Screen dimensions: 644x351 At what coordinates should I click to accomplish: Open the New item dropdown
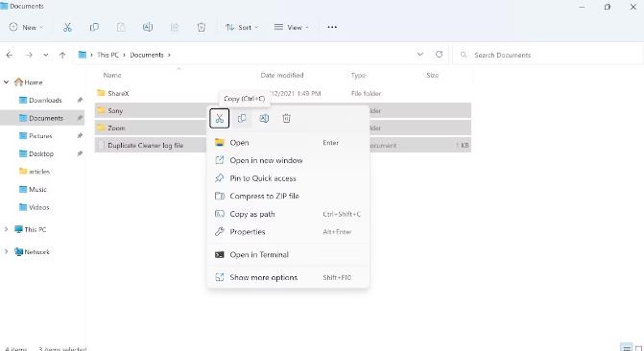26,28
